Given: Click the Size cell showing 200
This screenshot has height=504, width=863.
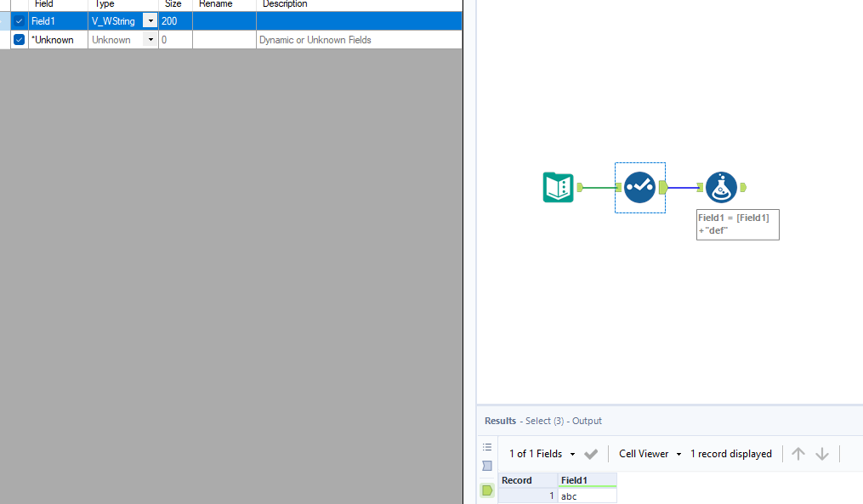Looking at the screenshot, I should click(x=173, y=20).
